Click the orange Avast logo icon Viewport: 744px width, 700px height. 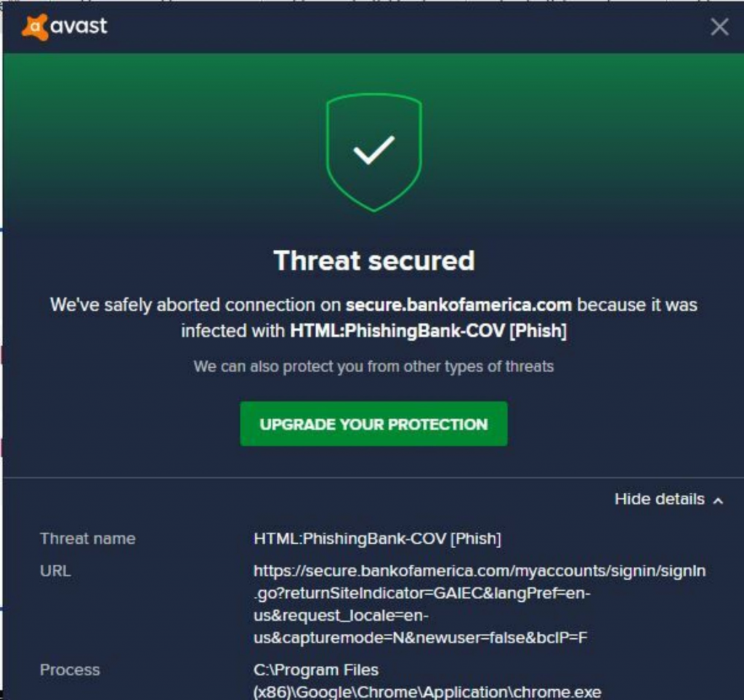pos(35,27)
